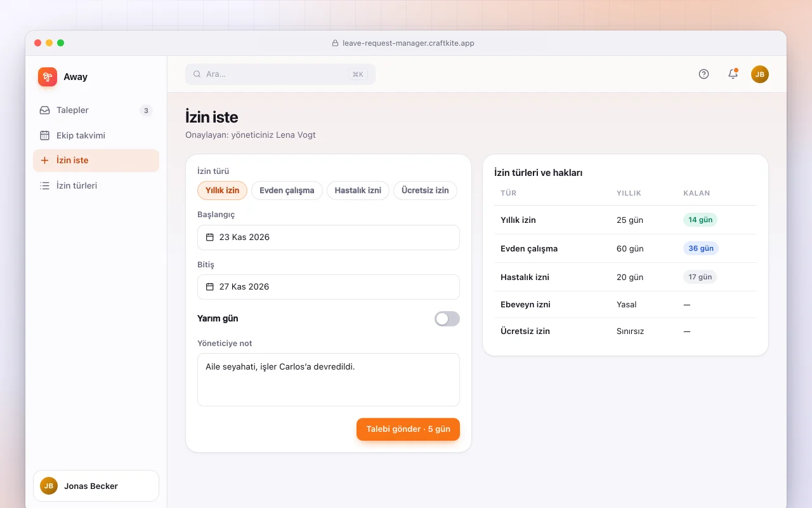Click the 25 gün yearly value

630,220
